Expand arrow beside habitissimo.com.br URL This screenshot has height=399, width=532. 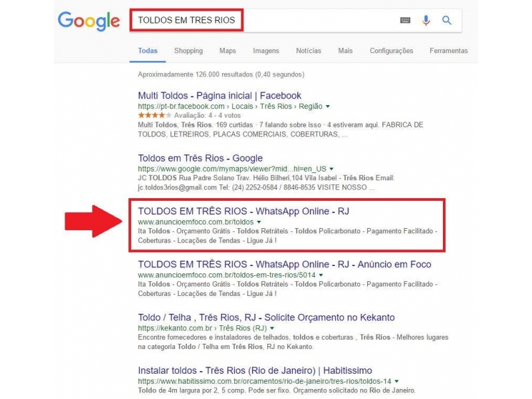click(x=396, y=381)
